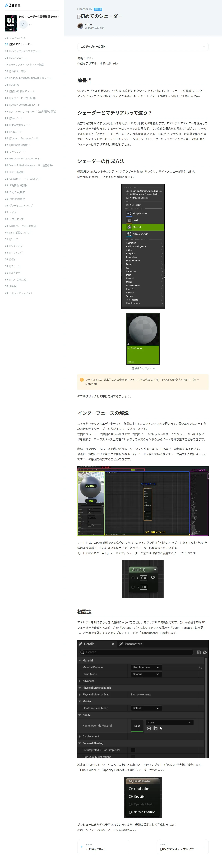Viewport: 222px width, 868px height.
Task: Open chapter 14 FloorとCeilノード
Action: pos(17,125)
